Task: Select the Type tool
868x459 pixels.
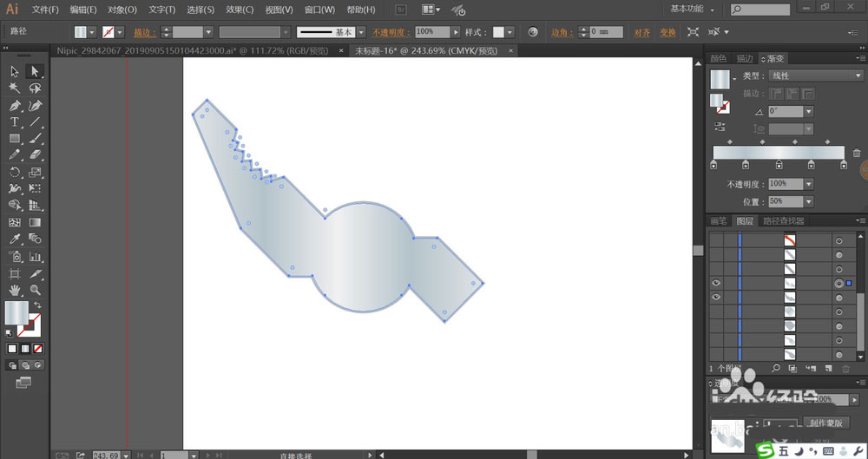Action: click(x=15, y=121)
